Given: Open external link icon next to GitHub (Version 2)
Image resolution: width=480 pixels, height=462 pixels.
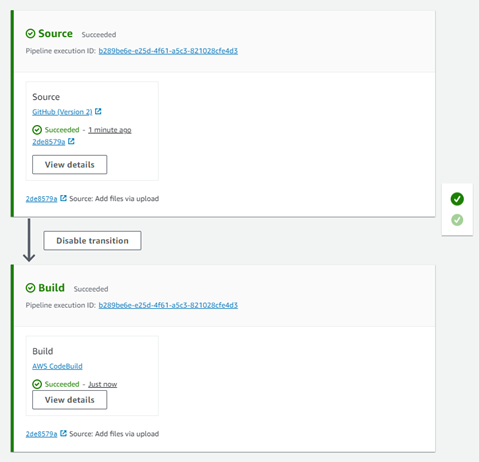Looking at the screenshot, I should (x=98, y=111).
